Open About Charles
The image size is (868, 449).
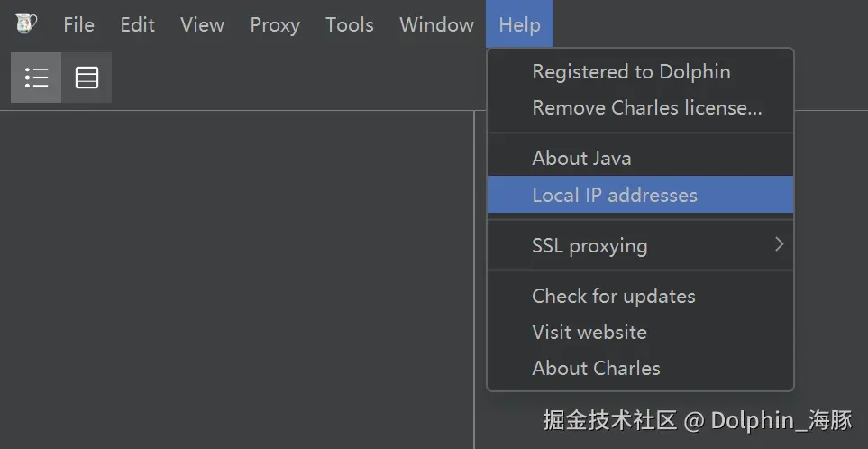(641, 368)
